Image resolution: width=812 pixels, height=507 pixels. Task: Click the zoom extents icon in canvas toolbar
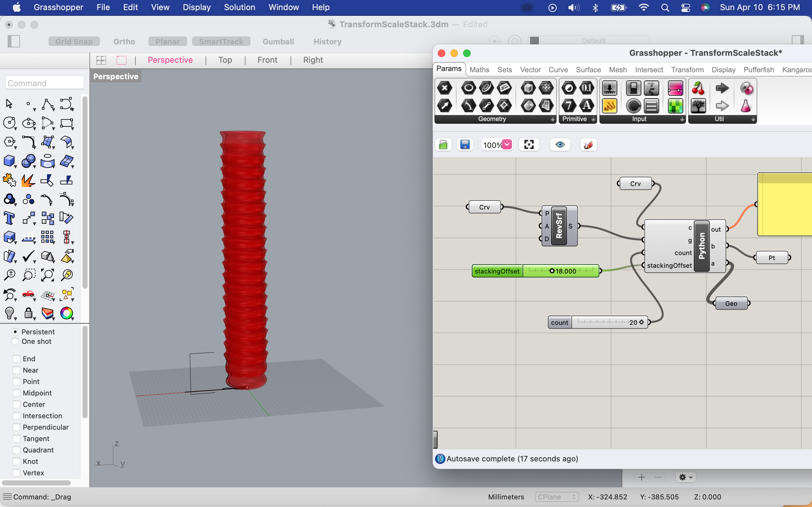[529, 145]
